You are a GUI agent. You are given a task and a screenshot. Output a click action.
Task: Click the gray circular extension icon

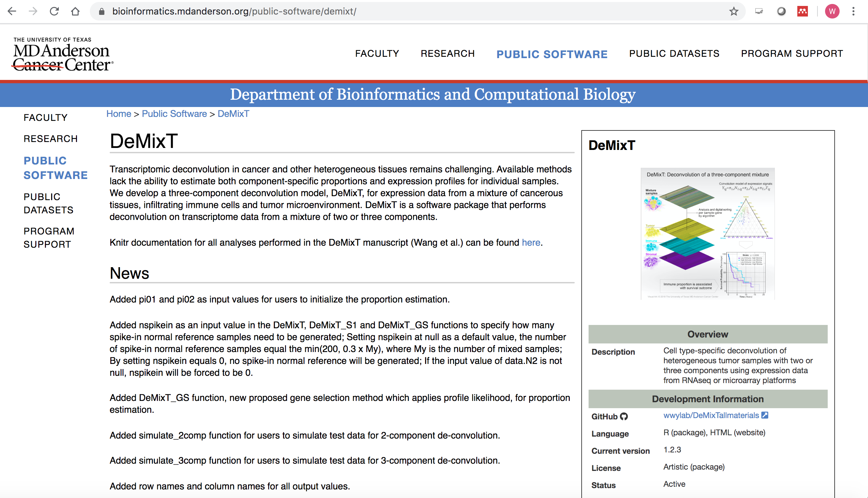pos(781,11)
